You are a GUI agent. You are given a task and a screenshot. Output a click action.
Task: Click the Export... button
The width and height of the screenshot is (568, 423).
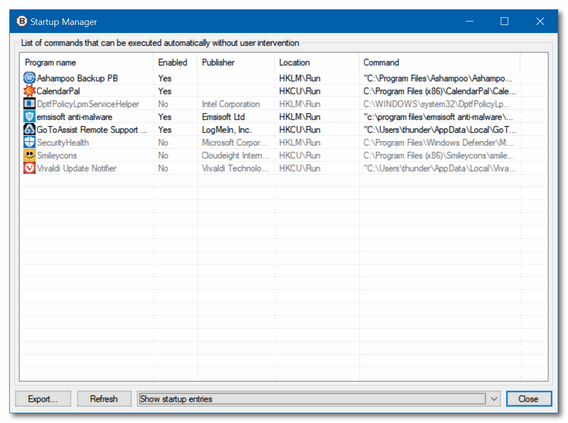click(43, 399)
